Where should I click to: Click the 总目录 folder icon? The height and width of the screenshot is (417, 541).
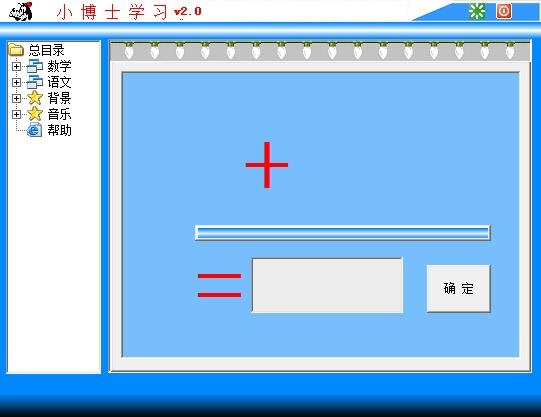point(16,50)
